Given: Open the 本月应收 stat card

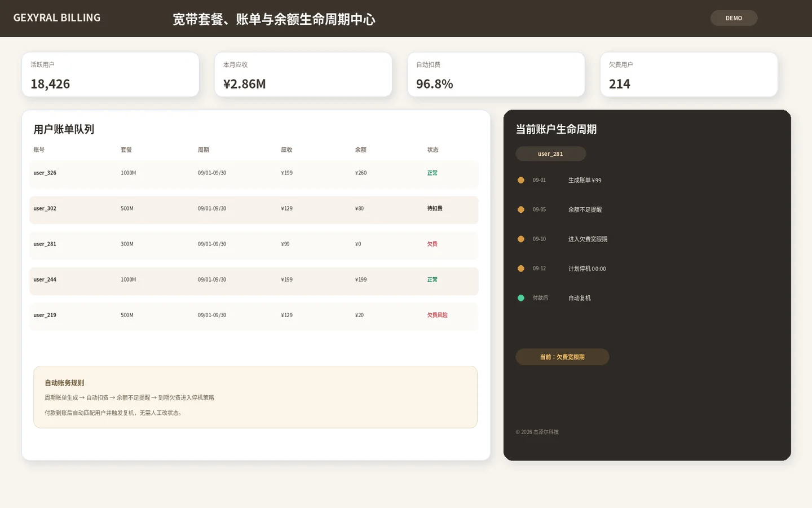Looking at the screenshot, I should 303,75.
